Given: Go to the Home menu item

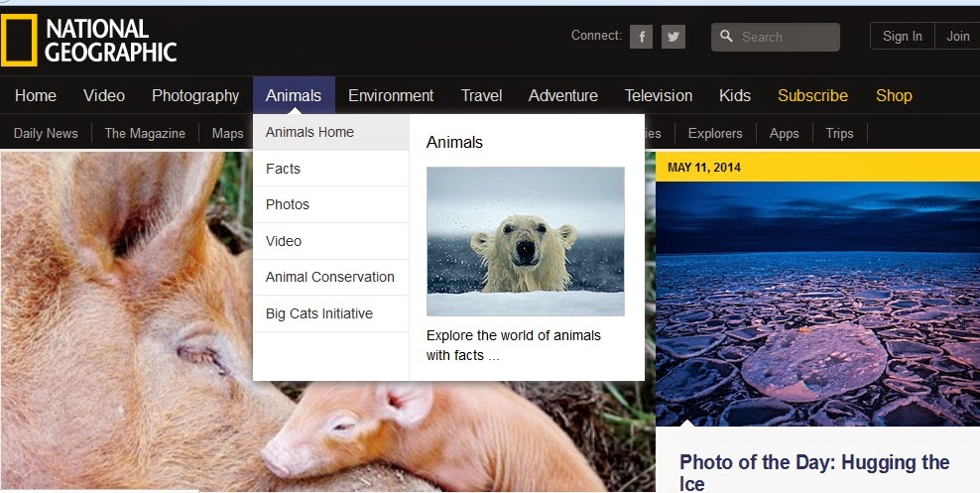Looking at the screenshot, I should tap(36, 95).
